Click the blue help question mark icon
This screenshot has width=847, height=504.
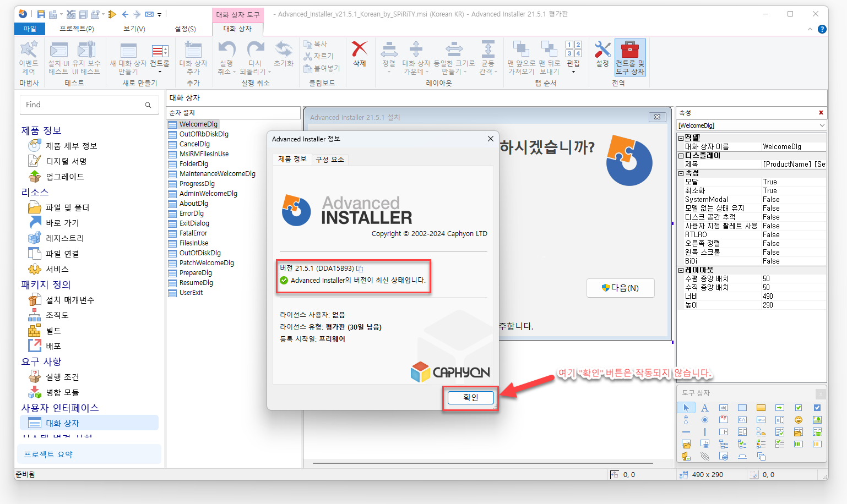click(822, 29)
